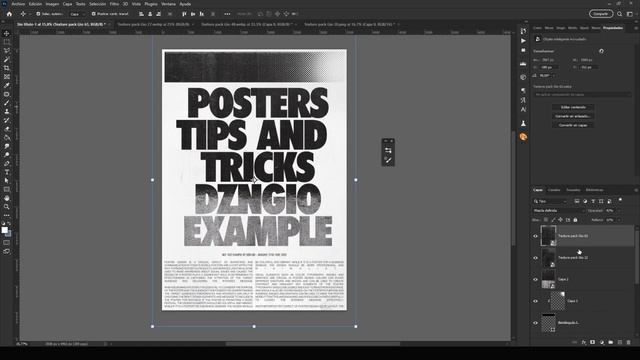The width and height of the screenshot is (640, 360).
Task: Expand the Opacidad slider arrow
Action: tap(619, 211)
